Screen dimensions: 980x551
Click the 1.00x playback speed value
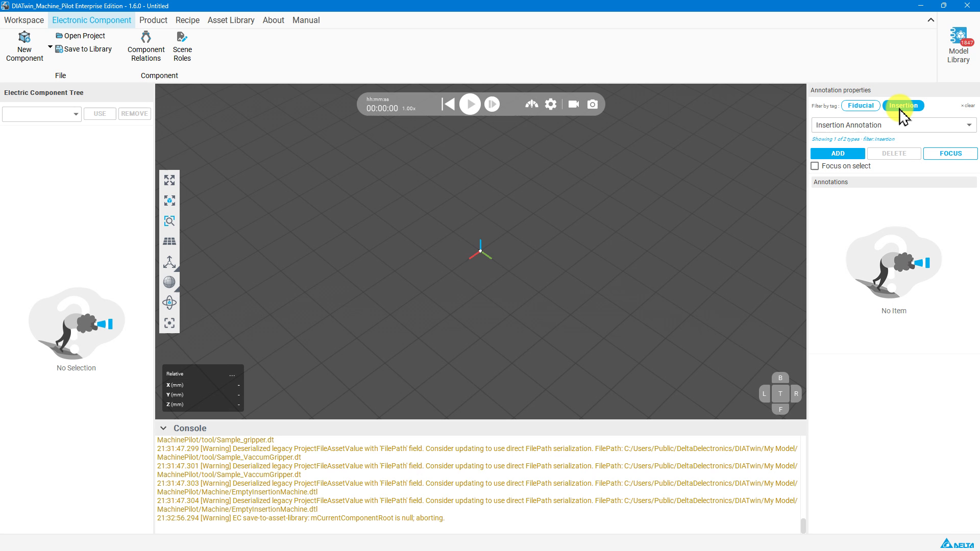tap(408, 109)
